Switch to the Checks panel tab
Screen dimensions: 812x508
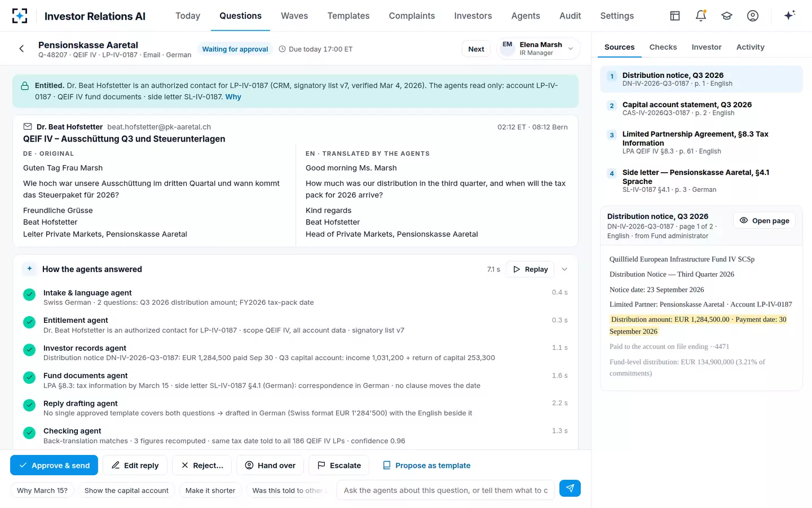click(663, 47)
